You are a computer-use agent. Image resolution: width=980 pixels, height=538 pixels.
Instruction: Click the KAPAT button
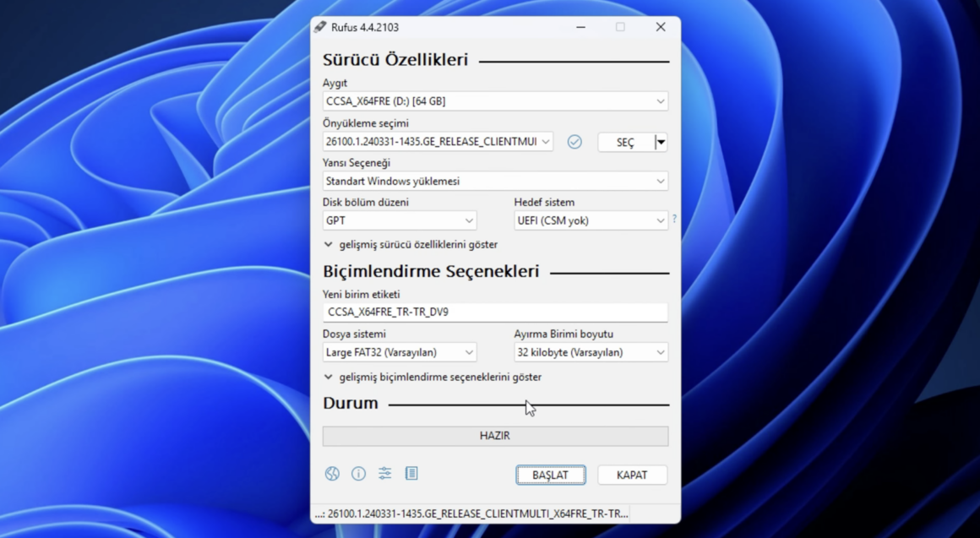[x=632, y=475]
